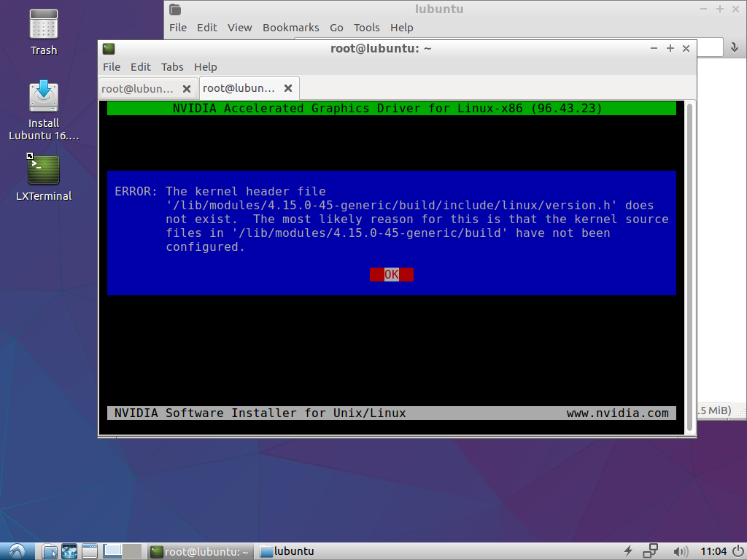The height and width of the screenshot is (560, 747).
Task: Click the terminal window title bar icon
Action: coord(109,49)
